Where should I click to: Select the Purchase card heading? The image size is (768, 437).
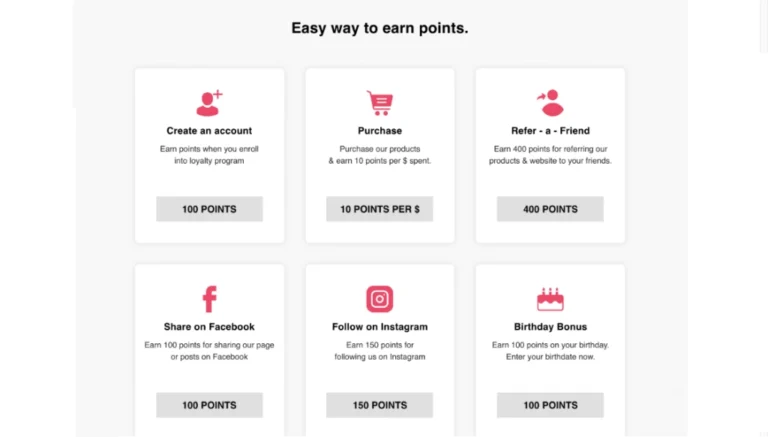(x=379, y=131)
